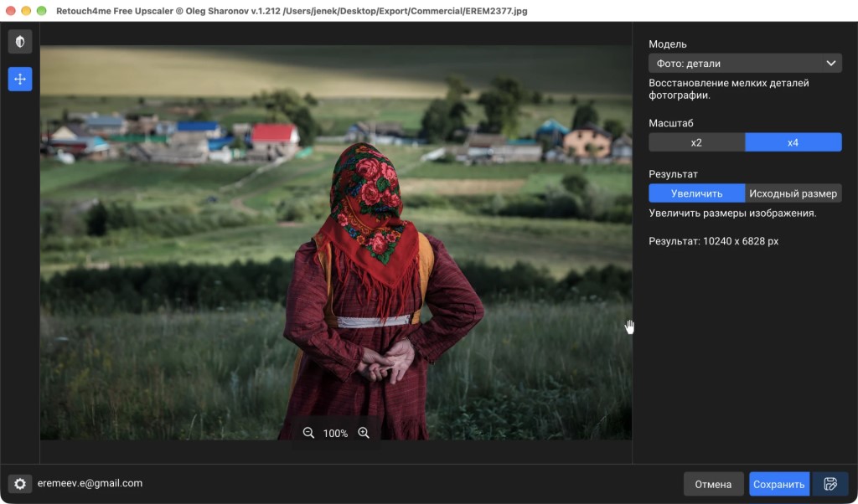The height and width of the screenshot is (504, 858).
Task: Click the 100% zoom level value
Action: 335,434
